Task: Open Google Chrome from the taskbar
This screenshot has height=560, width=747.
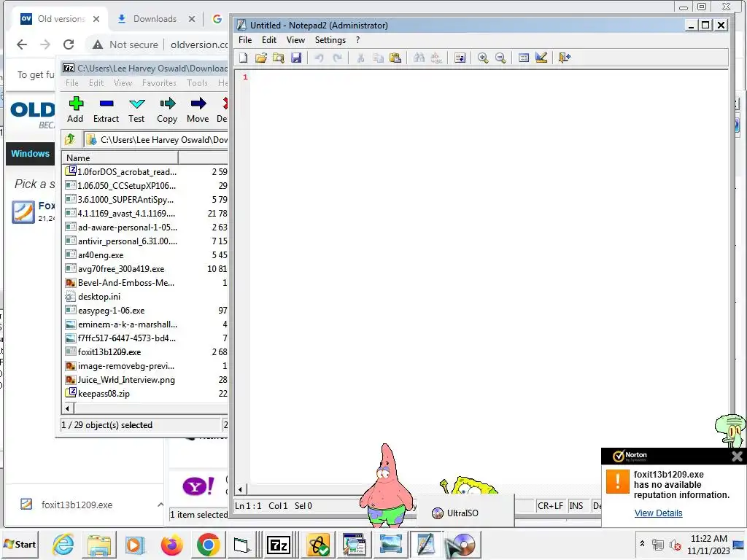Action: (208, 544)
